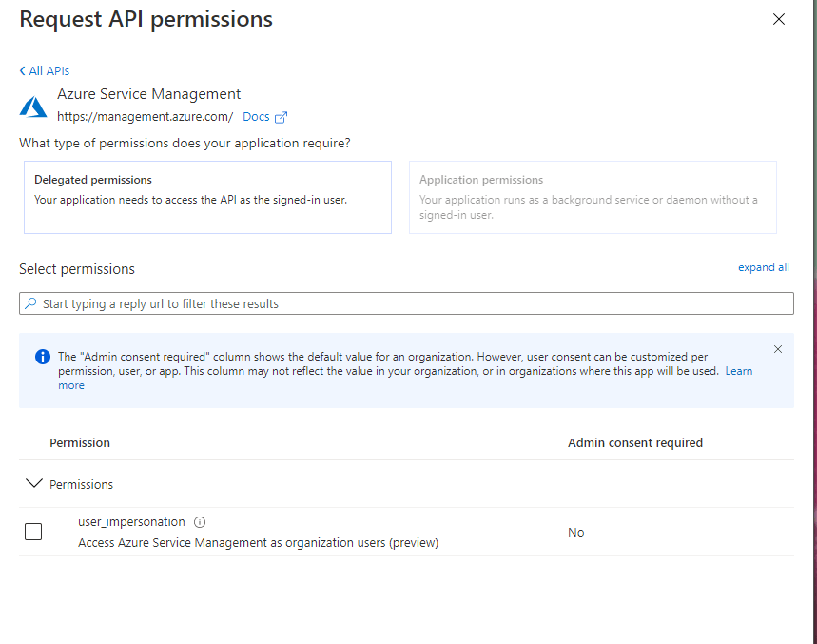Click the Permission column header
Image resolution: width=817 pixels, height=644 pixels.
[80, 442]
